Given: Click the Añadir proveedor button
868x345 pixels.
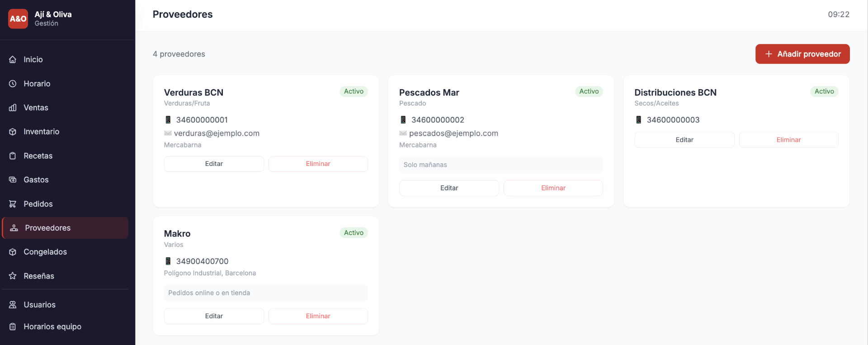Looking at the screenshot, I should 802,54.
